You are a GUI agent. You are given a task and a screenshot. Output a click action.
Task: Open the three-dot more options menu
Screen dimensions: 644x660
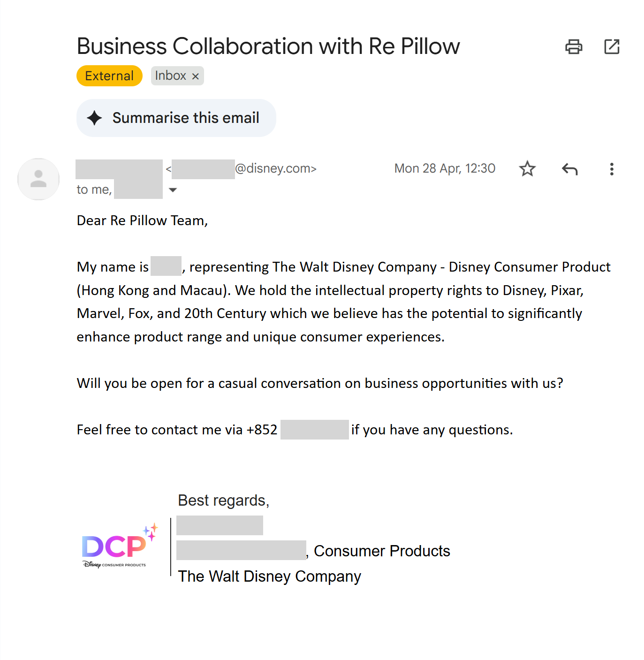click(612, 169)
